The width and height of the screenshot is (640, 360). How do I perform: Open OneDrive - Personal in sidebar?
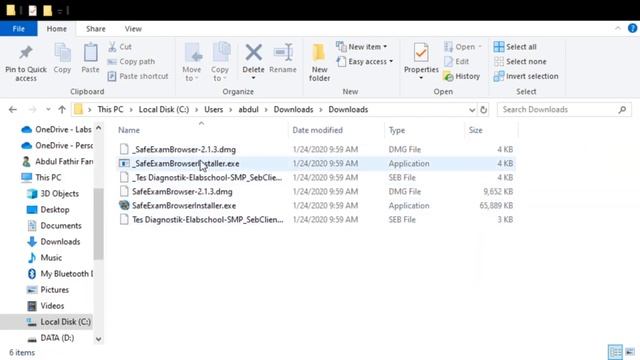click(56, 145)
